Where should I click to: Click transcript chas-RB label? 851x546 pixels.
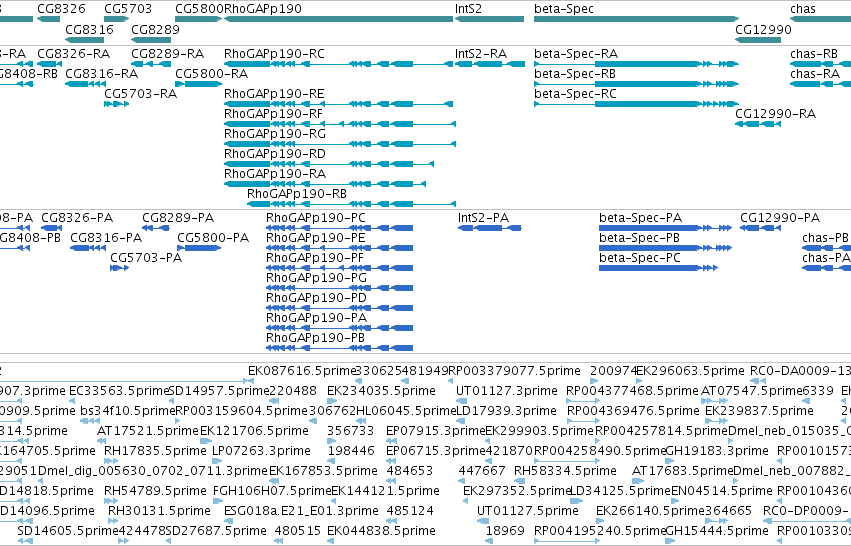click(814, 54)
